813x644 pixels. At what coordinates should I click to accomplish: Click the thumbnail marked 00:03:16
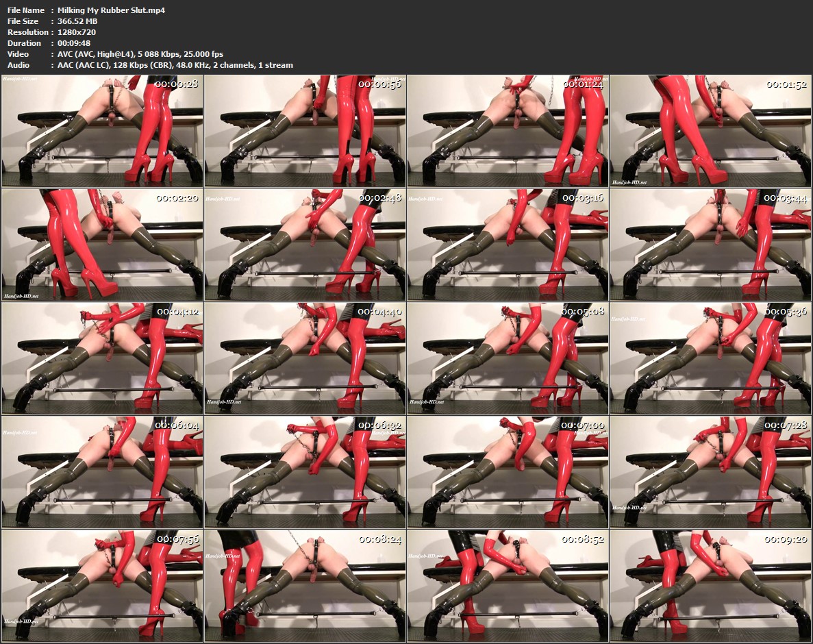coord(508,245)
